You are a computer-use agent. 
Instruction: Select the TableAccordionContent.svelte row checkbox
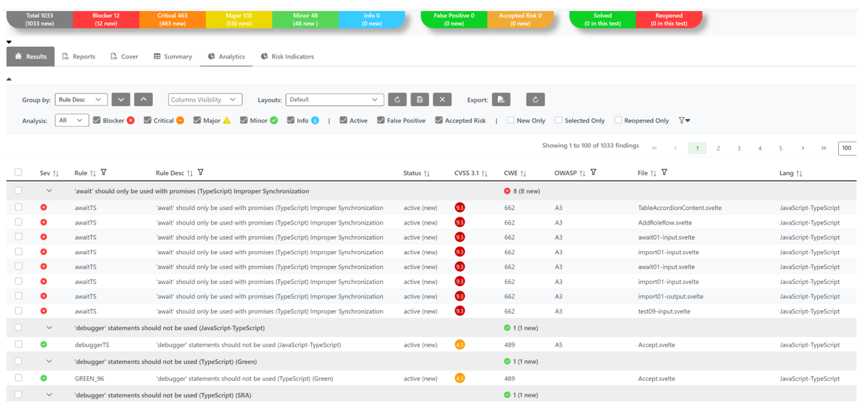(19, 207)
